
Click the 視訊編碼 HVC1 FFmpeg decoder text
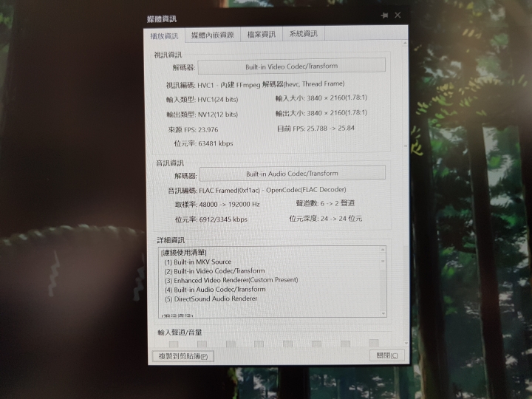pyautogui.click(x=255, y=84)
